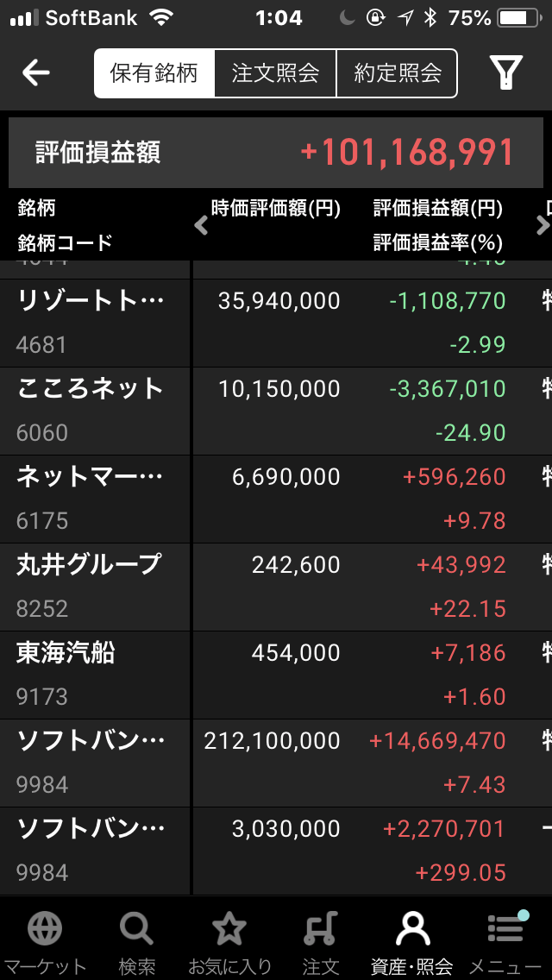This screenshot has height=980, width=552.
Task: Switch to the 約定照会 tab
Action: (398, 73)
